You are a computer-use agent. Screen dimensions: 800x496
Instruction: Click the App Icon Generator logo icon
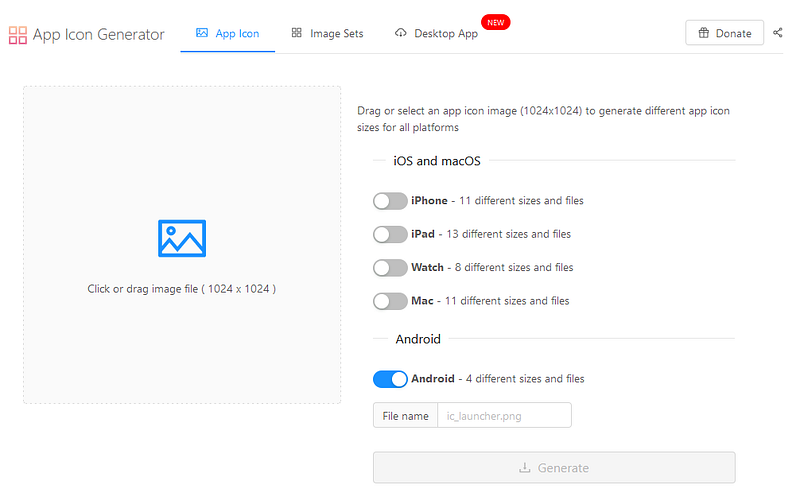click(x=18, y=35)
